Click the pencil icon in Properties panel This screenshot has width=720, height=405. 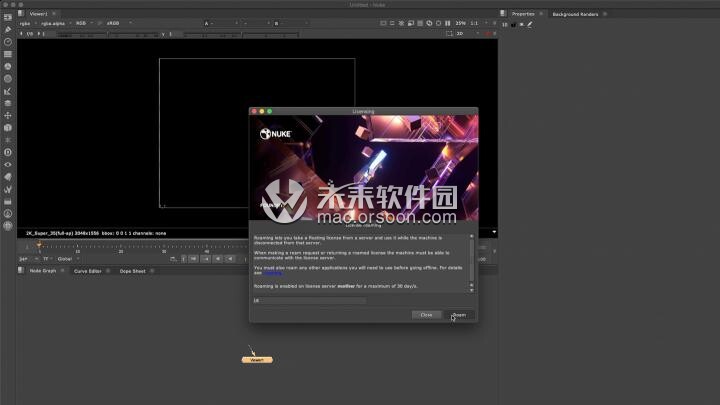point(530,24)
